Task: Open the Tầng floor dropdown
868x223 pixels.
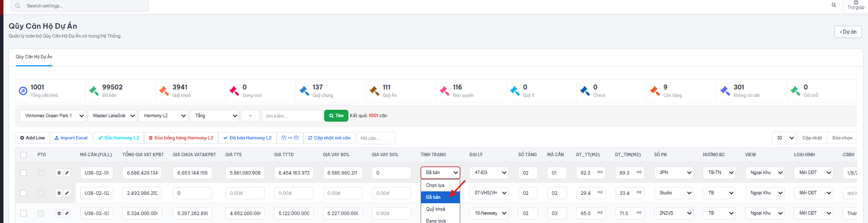Action: (215, 116)
